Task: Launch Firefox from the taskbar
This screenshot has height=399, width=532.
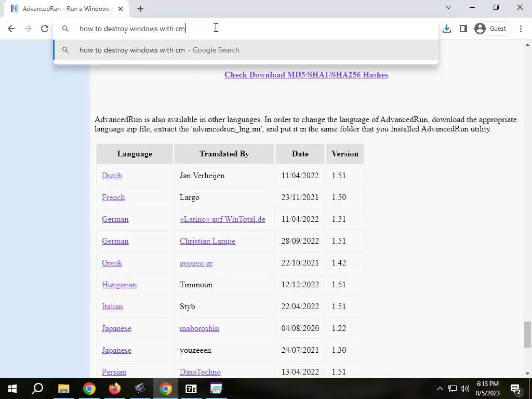Action: [115, 389]
